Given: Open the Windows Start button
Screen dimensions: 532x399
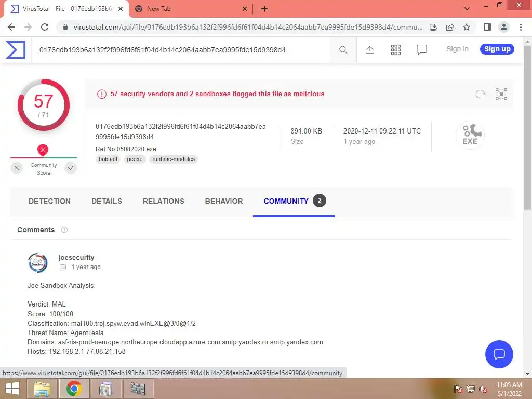Looking at the screenshot, I should point(12,389).
